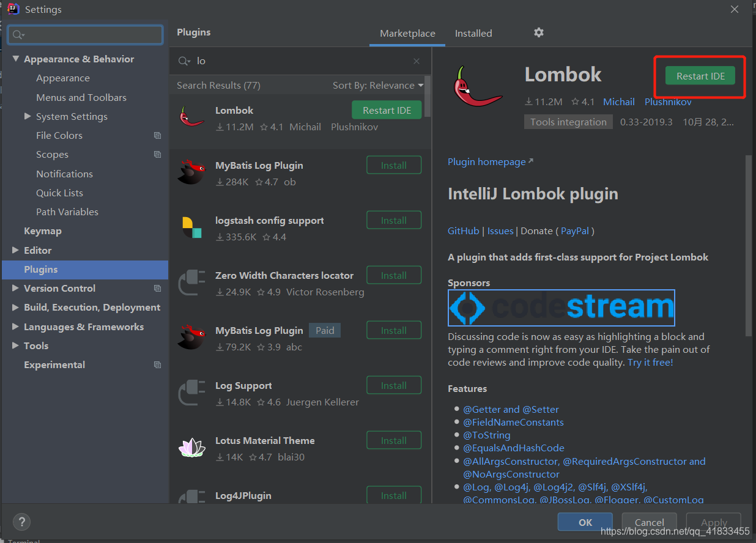Screen dimensions: 756x543
Task: Open the @ToString feature link
Action: pyautogui.click(x=486, y=435)
